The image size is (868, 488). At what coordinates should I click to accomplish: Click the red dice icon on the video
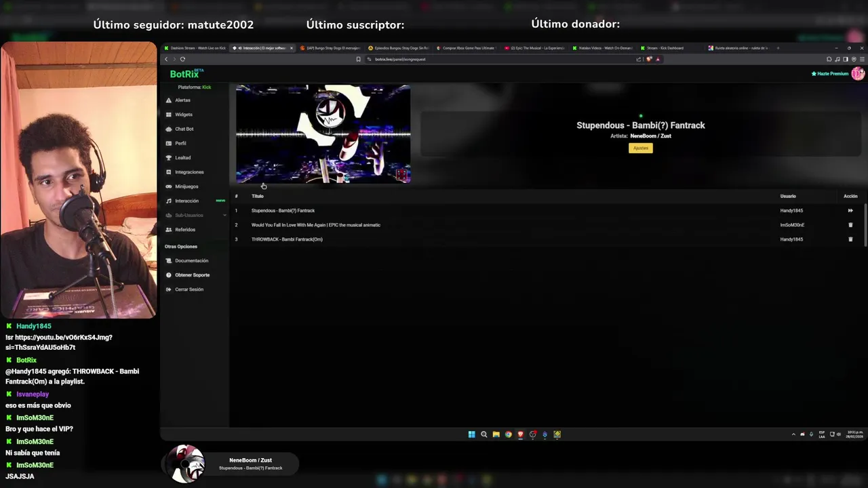tap(401, 175)
